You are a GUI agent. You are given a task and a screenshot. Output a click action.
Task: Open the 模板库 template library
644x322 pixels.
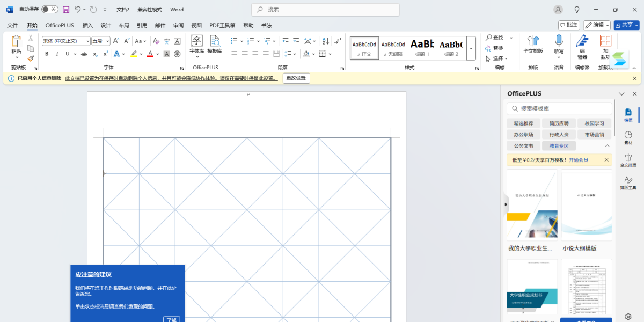[x=215, y=45]
